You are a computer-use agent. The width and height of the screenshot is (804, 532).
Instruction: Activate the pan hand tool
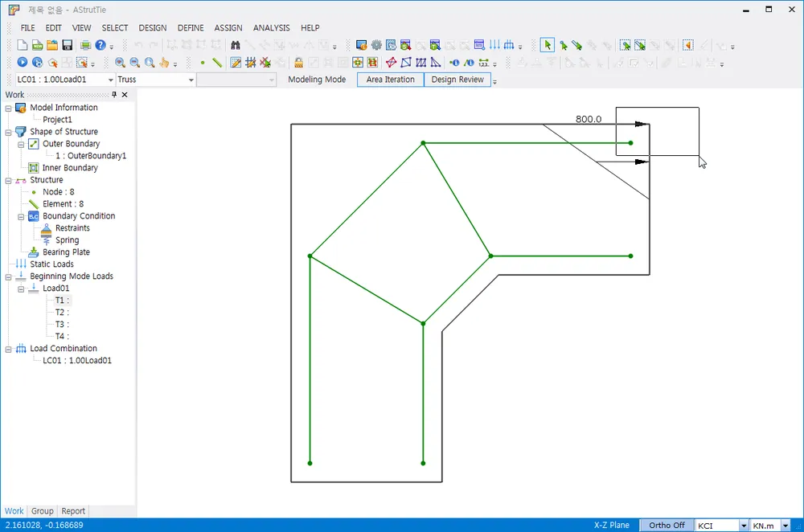pos(164,63)
